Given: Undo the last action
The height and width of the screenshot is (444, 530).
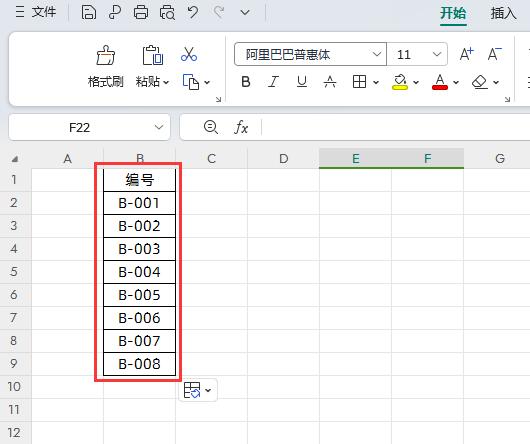Looking at the screenshot, I should (x=193, y=13).
